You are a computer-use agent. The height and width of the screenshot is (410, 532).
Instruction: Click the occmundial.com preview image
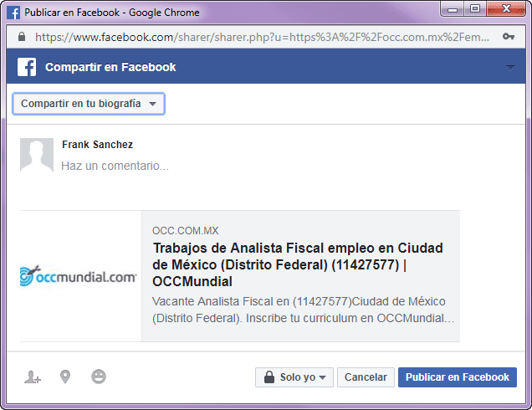click(81, 276)
